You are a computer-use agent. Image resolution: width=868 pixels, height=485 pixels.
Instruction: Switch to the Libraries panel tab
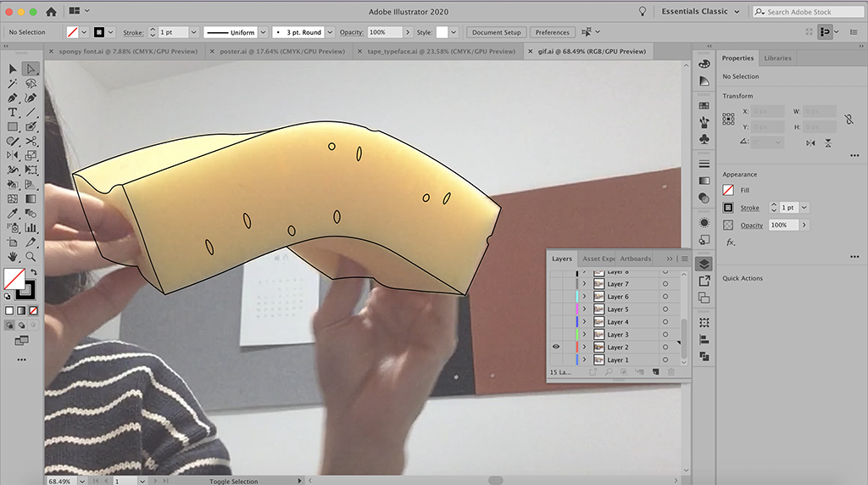click(777, 59)
